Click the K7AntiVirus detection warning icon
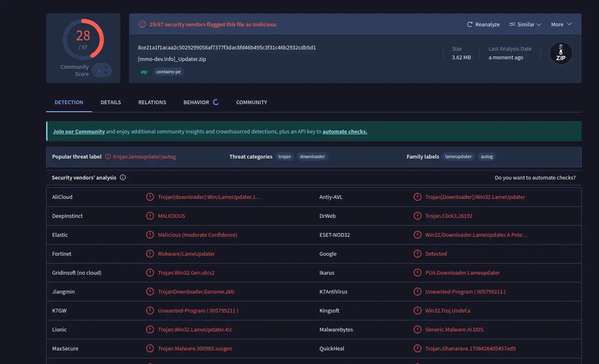 [418, 292]
